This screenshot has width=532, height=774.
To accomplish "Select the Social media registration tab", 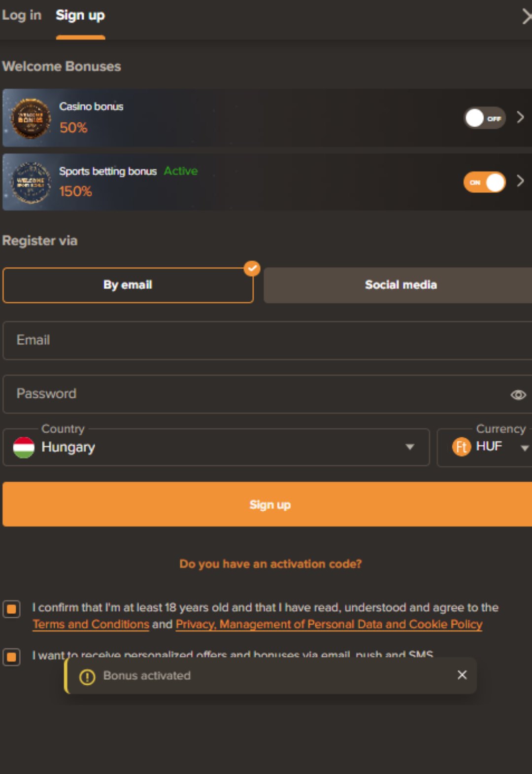I will 398,285.
